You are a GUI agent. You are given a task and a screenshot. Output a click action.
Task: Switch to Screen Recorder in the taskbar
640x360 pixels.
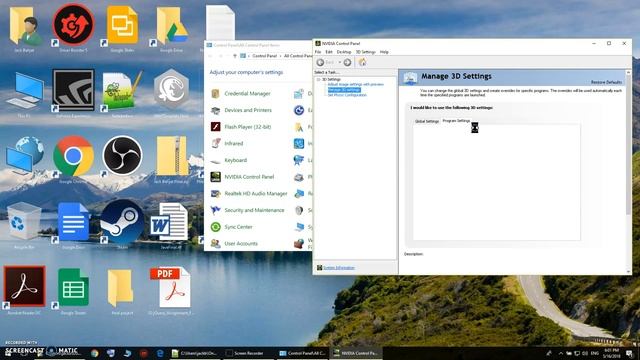(249, 353)
